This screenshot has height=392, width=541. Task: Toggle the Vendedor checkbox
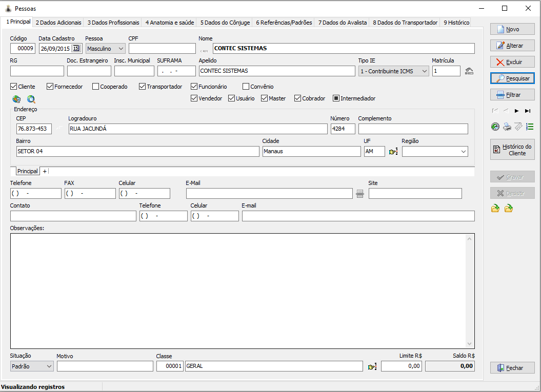[194, 98]
